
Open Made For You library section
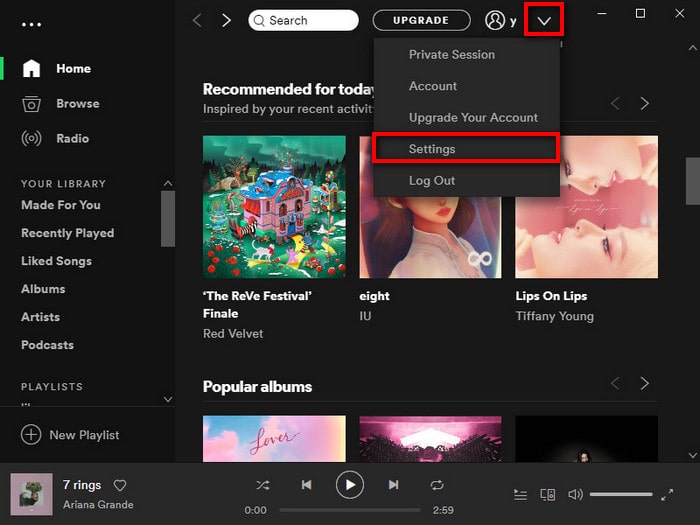point(61,205)
